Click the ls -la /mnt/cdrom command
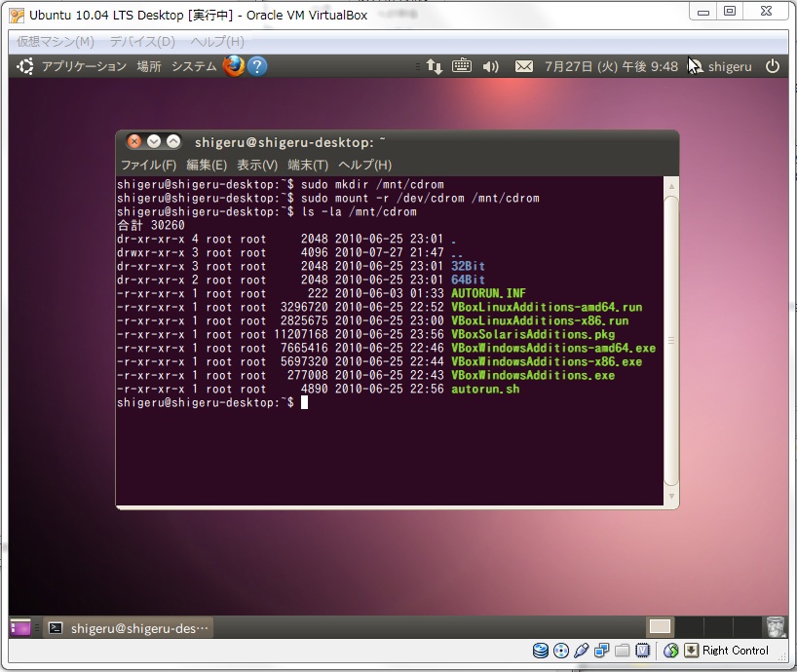The width and height of the screenshot is (797, 672). (x=359, y=211)
